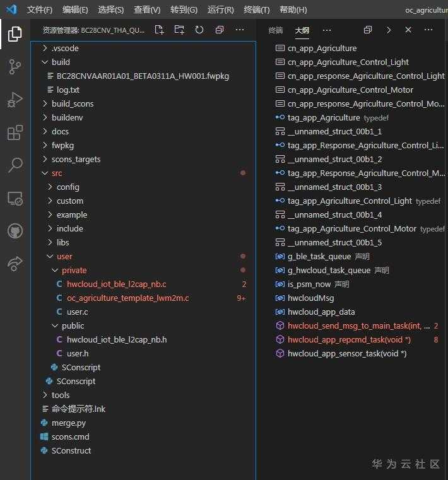
Task: Collapse the build folder
Action: pyautogui.click(x=144, y=62)
